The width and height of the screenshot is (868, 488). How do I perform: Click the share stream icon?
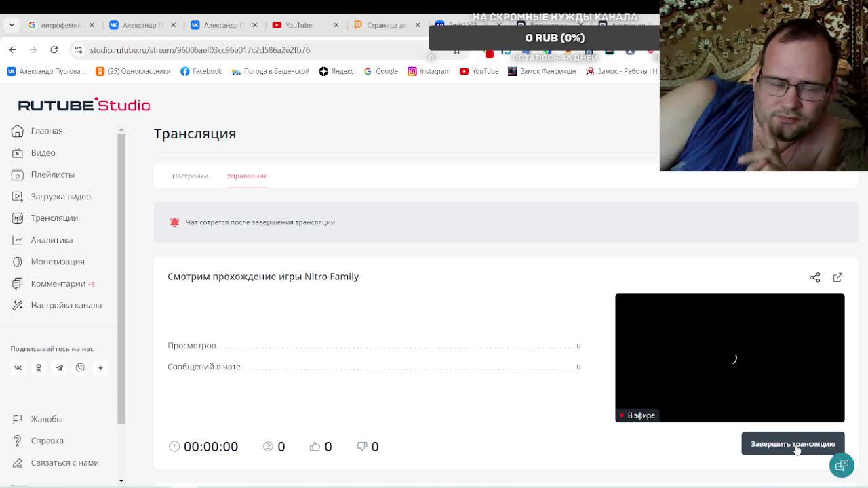pos(815,277)
